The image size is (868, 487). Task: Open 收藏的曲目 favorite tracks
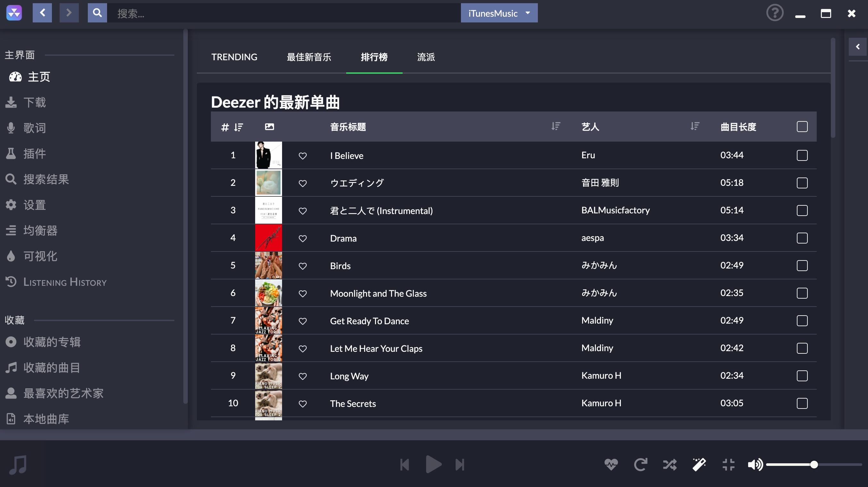pos(43,367)
